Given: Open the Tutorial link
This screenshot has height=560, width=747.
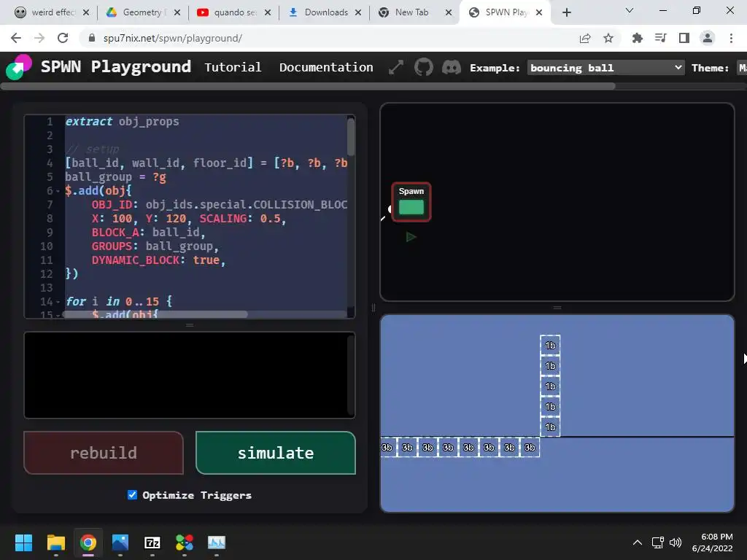Looking at the screenshot, I should pyautogui.click(x=233, y=68).
